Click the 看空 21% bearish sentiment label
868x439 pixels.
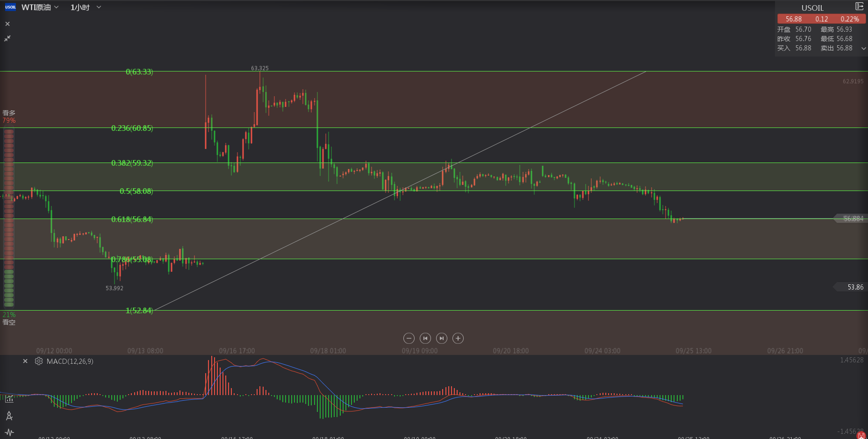coord(9,319)
